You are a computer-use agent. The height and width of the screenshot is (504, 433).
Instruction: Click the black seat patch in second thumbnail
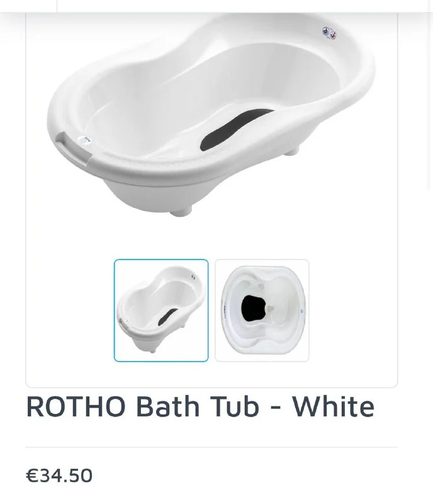(x=254, y=308)
